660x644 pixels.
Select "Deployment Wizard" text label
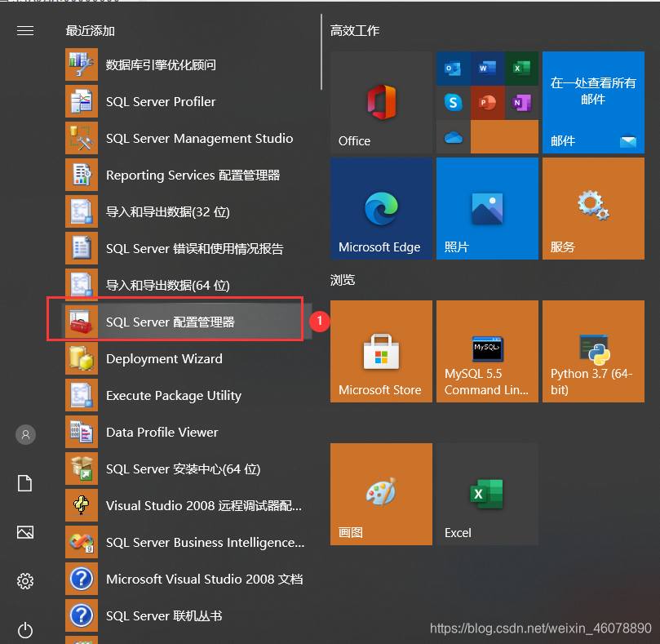(x=164, y=359)
